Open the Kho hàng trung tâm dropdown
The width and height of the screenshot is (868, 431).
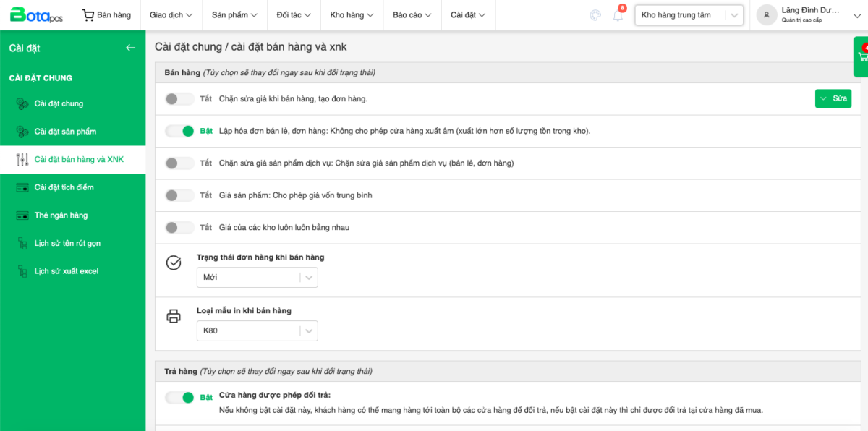point(689,15)
